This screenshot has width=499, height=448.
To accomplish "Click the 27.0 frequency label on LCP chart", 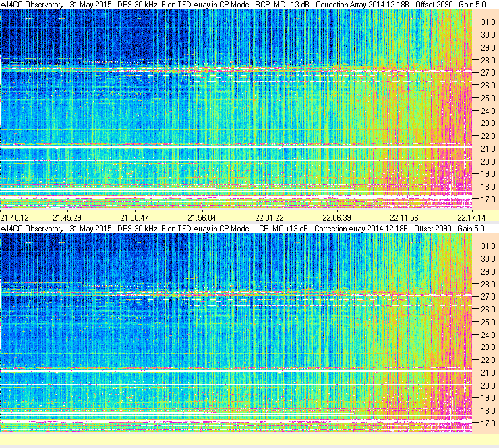I will [x=488, y=297].
